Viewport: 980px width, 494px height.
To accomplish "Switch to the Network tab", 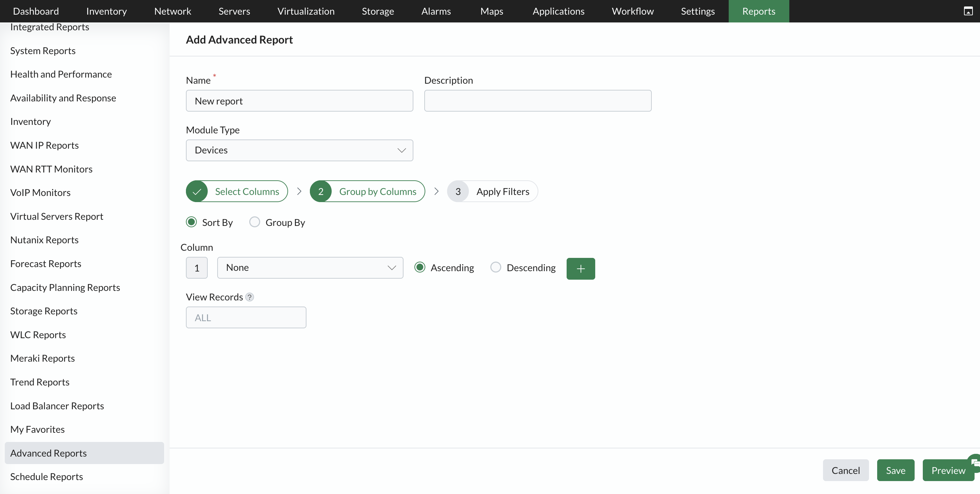I will 173,11.
